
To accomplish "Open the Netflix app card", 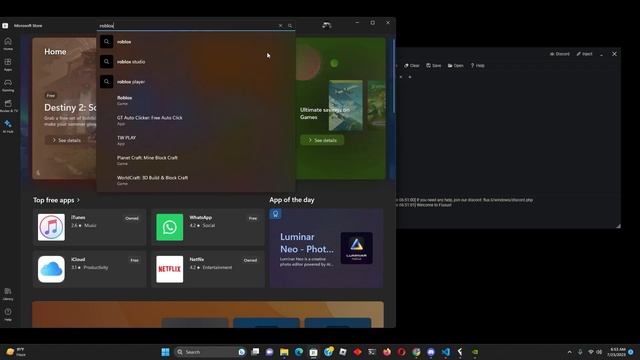I will (208, 269).
